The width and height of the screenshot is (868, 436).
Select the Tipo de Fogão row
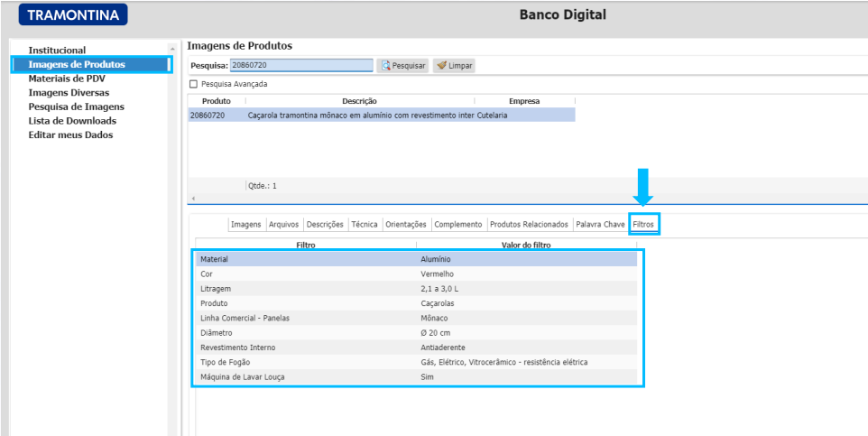coord(417,362)
